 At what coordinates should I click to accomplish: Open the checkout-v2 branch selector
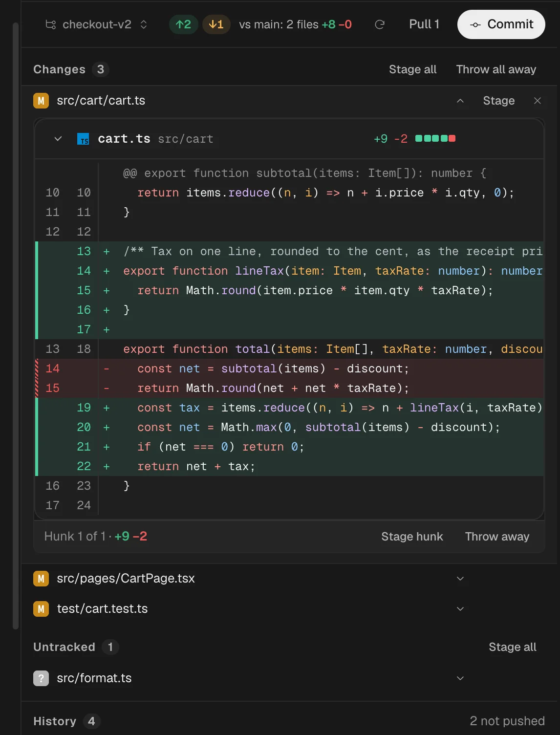[x=96, y=24]
